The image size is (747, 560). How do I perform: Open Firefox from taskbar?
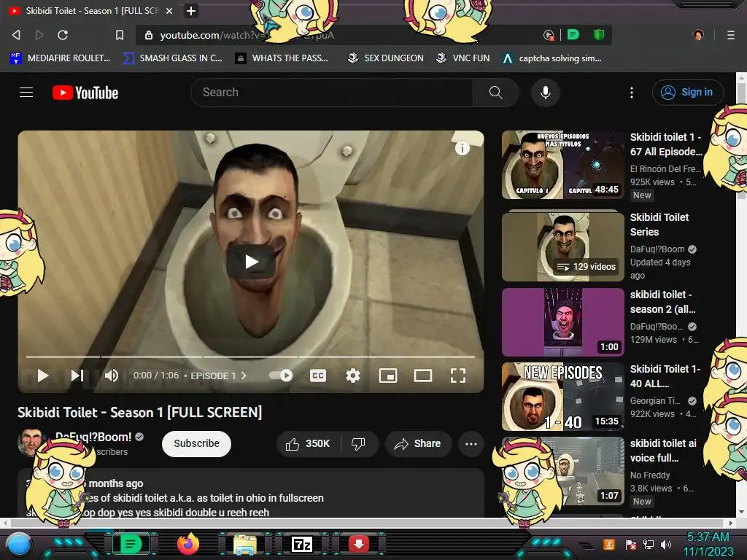pyautogui.click(x=188, y=544)
